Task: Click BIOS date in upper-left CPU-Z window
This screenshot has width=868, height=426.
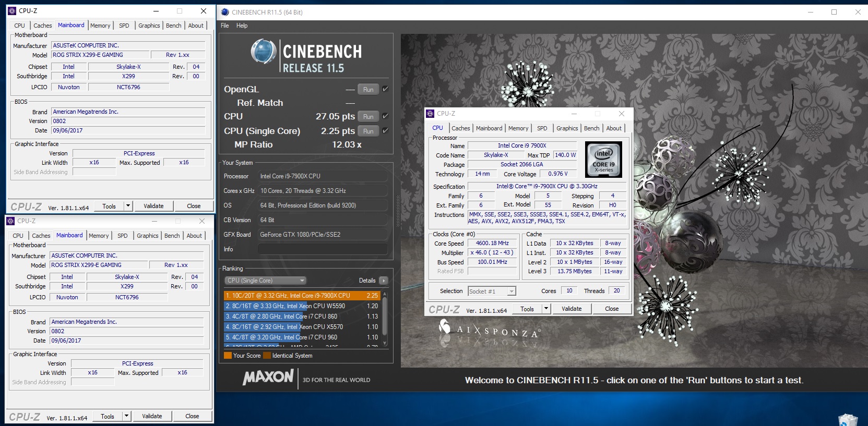Action: [x=128, y=130]
